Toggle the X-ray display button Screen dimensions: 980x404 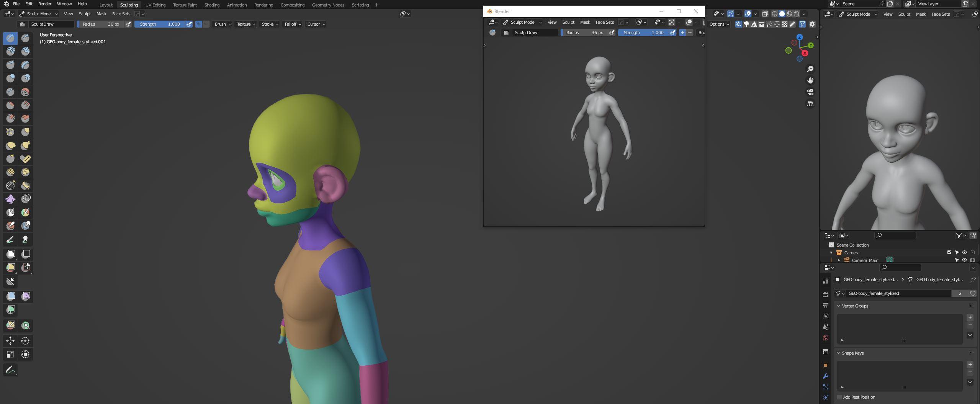765,14
